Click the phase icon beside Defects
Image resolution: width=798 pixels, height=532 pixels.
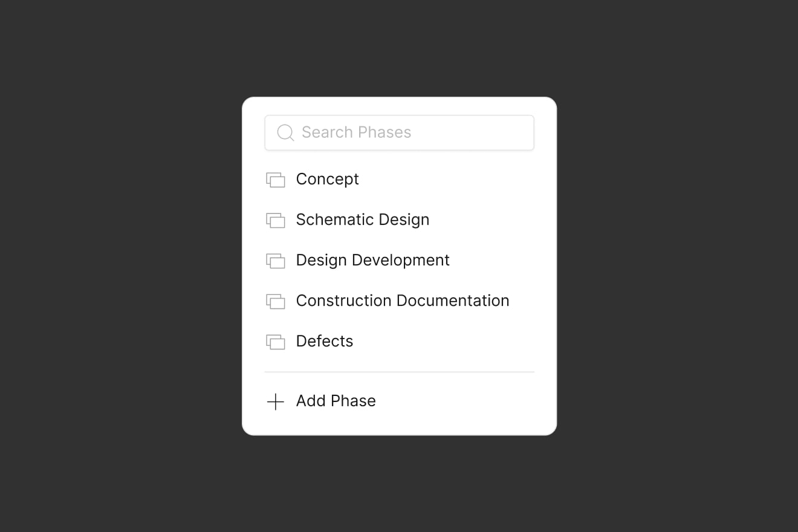coord(276,342)
